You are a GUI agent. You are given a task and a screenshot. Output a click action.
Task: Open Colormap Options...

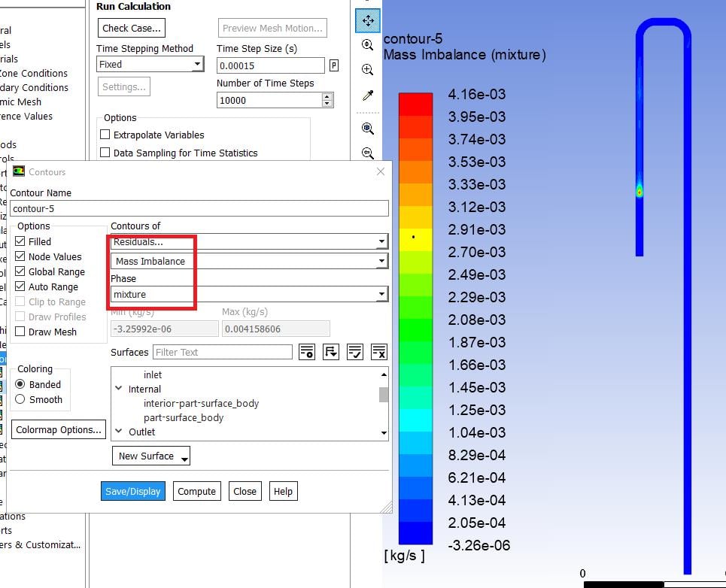(x=59, y=430)
